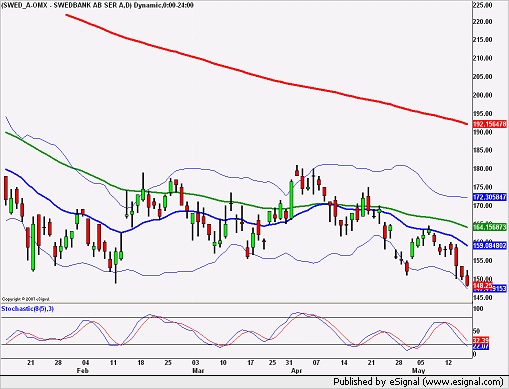509x389 pixels.
Task: Click the 17 date label
Action: (x=251, y=363)
